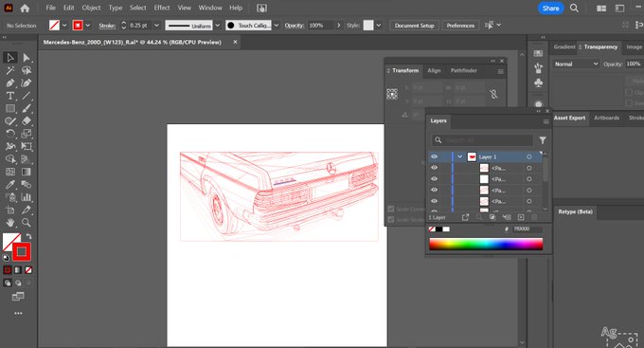Choose the Rectangle tool
644x348 pixels.
click(x=10, y=109)
